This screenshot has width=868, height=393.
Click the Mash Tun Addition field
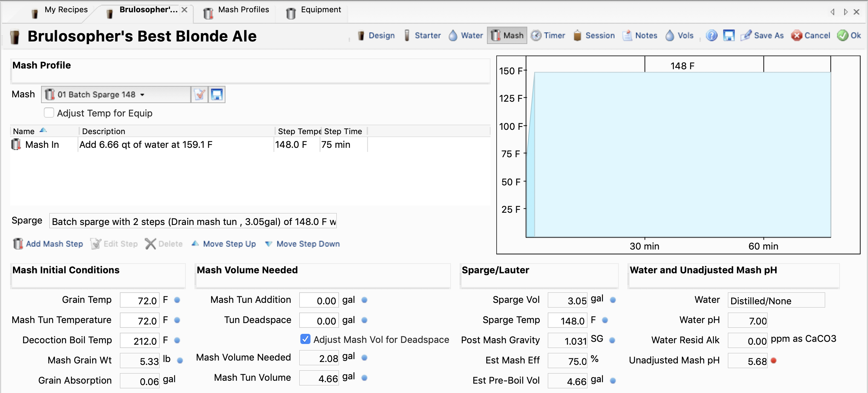(x=319, y=300)
